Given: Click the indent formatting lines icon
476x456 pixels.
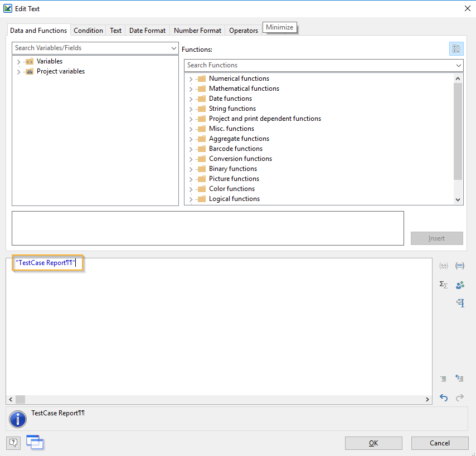Looking at the screenshot, I should click(444, 379).
